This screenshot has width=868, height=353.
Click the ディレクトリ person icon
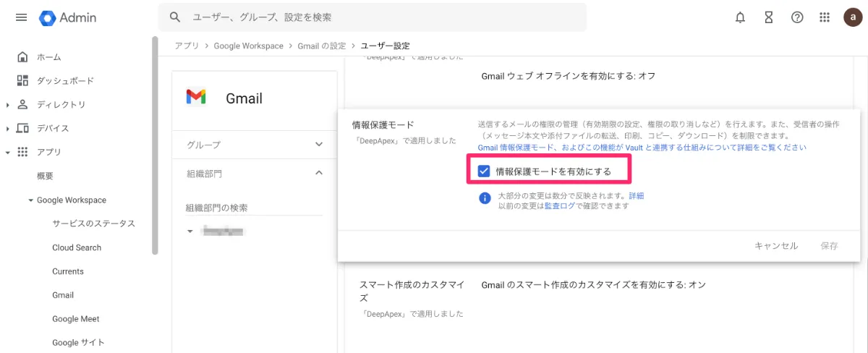tap(22, 104)
